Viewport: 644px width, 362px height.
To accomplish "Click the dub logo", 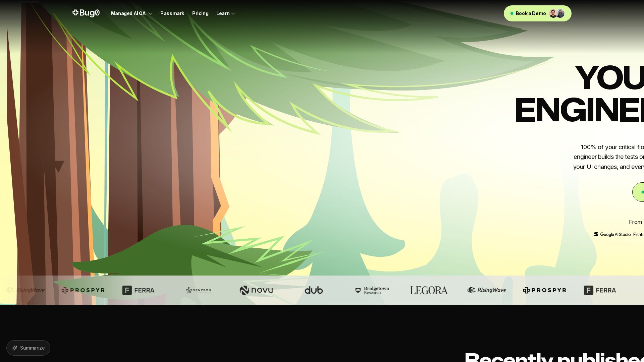I will [314, 290].
